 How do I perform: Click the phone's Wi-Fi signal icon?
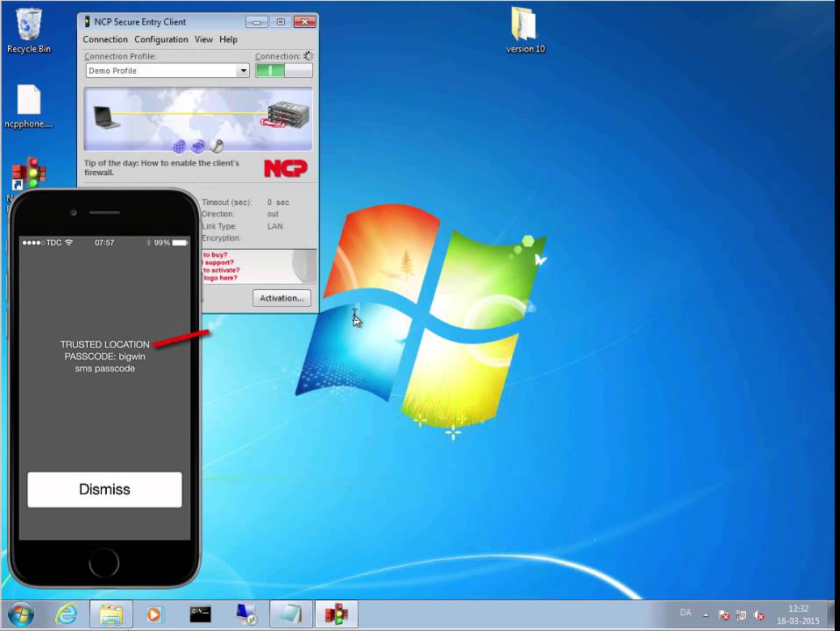tap(68, 243)
